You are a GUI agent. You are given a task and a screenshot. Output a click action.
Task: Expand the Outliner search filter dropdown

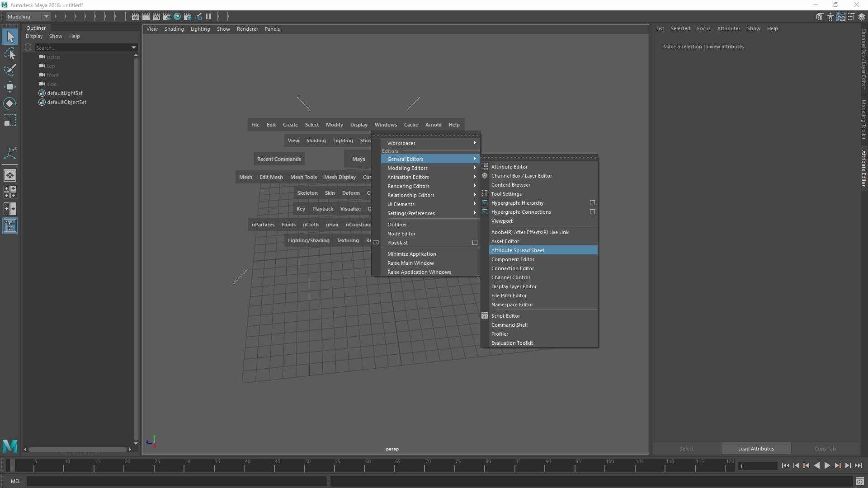[134, 47]
